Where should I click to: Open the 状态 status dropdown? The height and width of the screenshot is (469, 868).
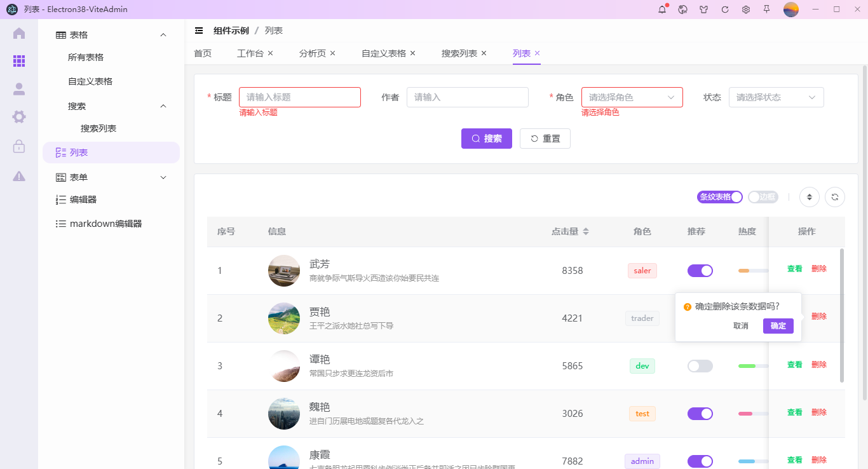776,97
